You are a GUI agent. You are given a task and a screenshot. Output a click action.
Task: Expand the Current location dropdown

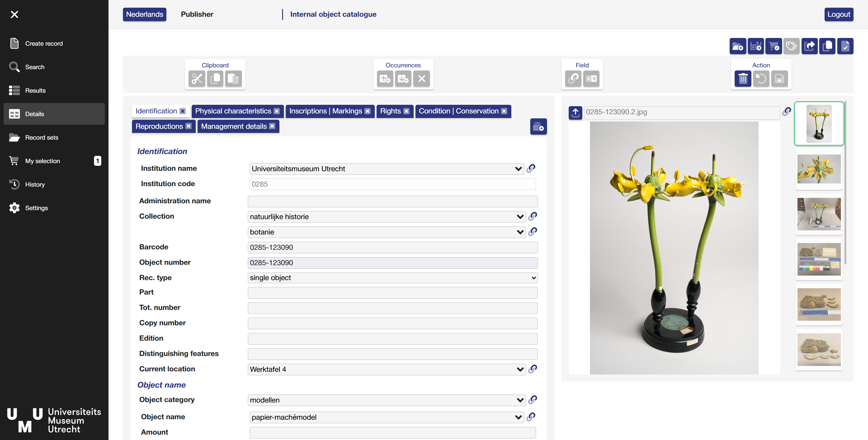(x=520, y=369)
